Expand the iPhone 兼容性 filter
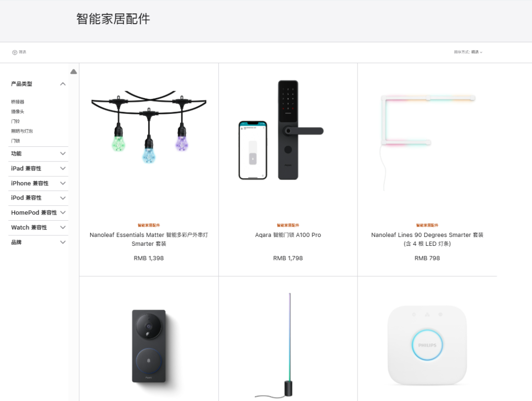Screen dimensions: 532x401 [x=38, y=183]
